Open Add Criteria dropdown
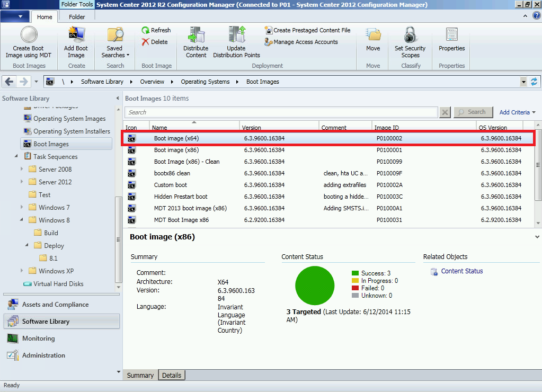 [x=518, y=112]
